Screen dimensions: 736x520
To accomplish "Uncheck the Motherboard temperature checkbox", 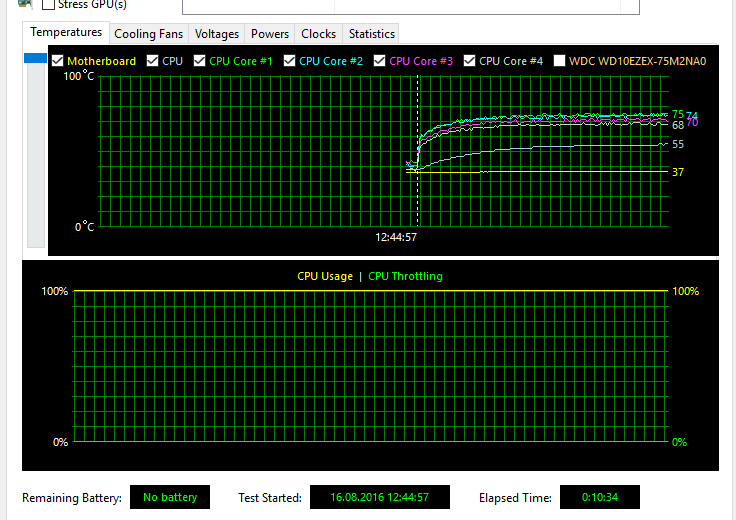I will coord(58,61).
